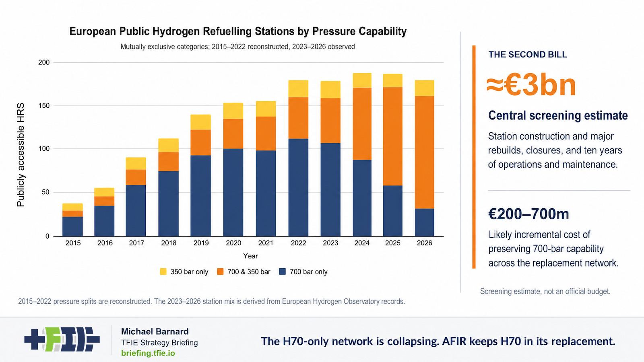
Task: Click the blue segment of the 2022 bar
Action: pyautogui.click(x=298, y=187)
